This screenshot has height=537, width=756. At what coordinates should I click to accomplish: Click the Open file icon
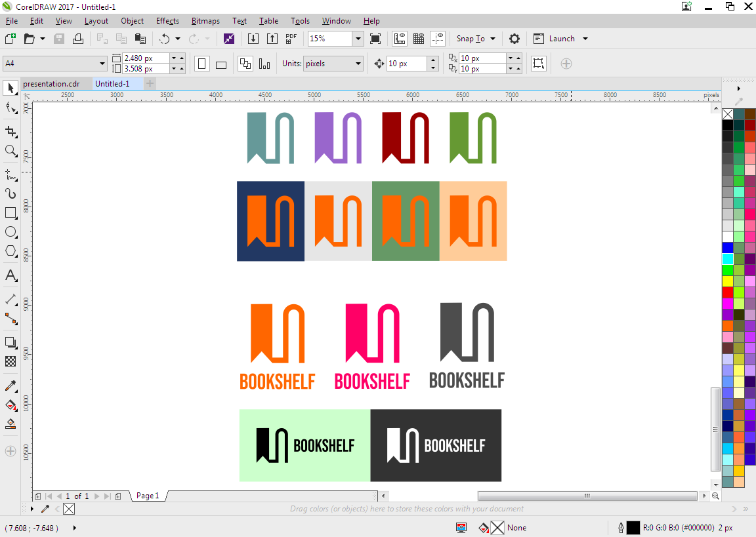[x=30, y=39]
